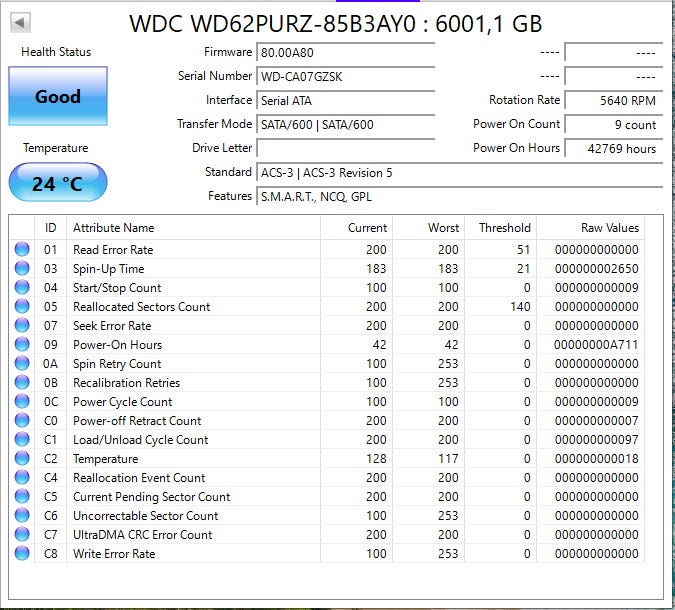This screenshot has height=610, width=675.
Task: Click the status orb for Power-off Retract Count
Action: [22, 420]
